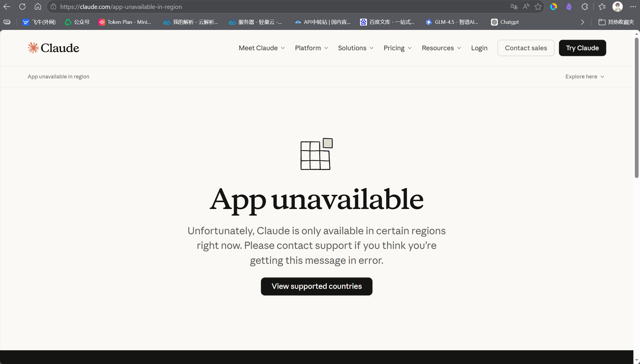Open the colorful circular extension icon
The image size is (640, 364).
[x=554, y=7]
